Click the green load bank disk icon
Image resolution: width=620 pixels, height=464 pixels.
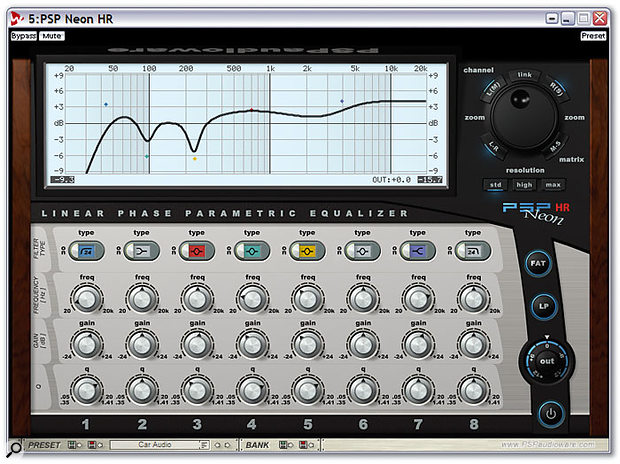[283, 445]
